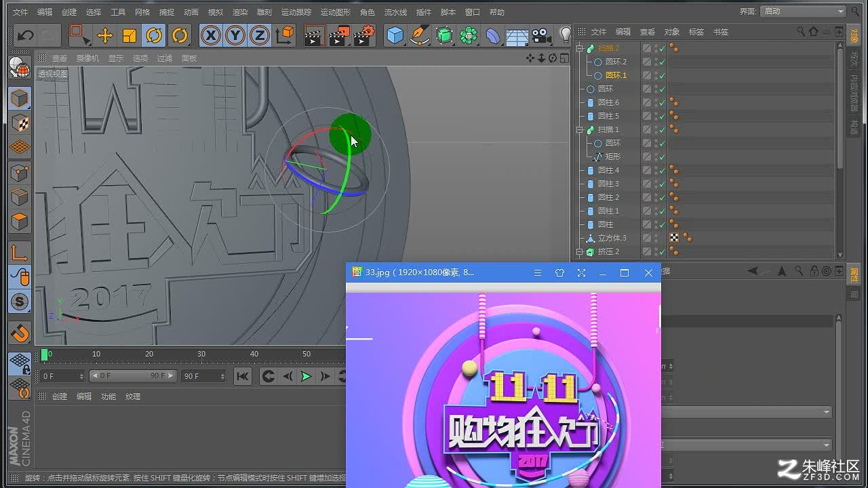This screenshot has width=868, height=488.
Task: Activate the Move tool
Action: pos(105,35)
